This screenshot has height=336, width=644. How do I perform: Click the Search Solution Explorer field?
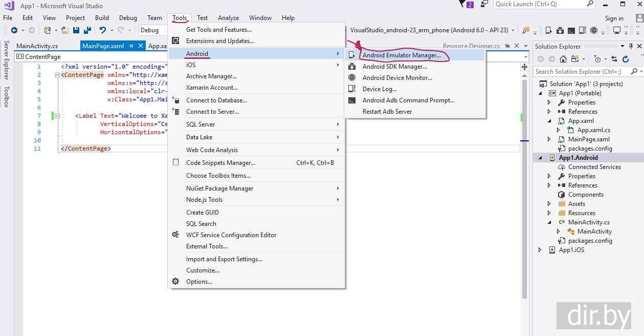click(x=582, y=72)
